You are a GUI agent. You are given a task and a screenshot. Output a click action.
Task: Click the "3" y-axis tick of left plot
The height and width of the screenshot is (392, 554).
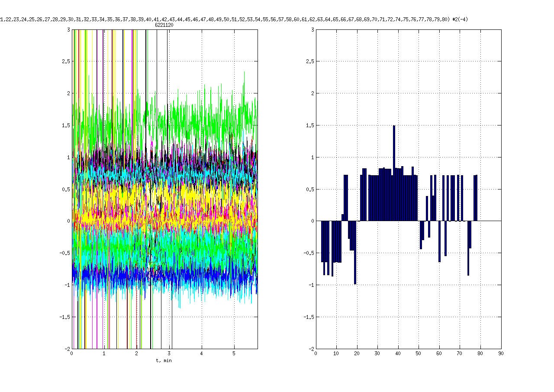(x=68, y=29)
